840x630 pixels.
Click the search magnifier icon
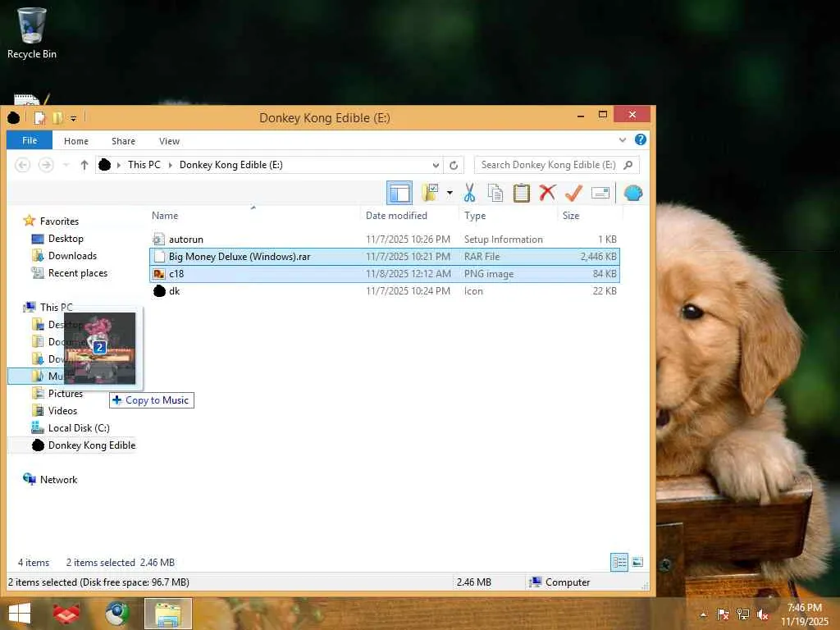pyautogui.click(x=628, y=165)
